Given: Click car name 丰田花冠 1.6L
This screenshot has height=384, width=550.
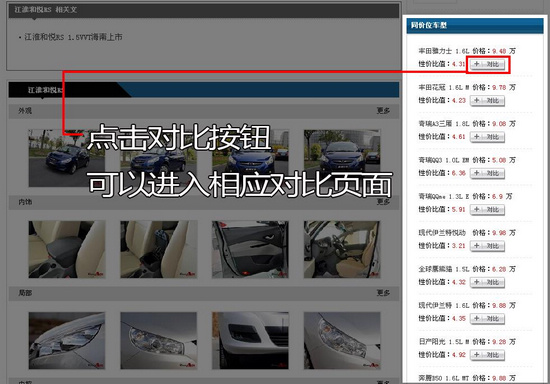Looking at the screenshot, I should 443,87.
